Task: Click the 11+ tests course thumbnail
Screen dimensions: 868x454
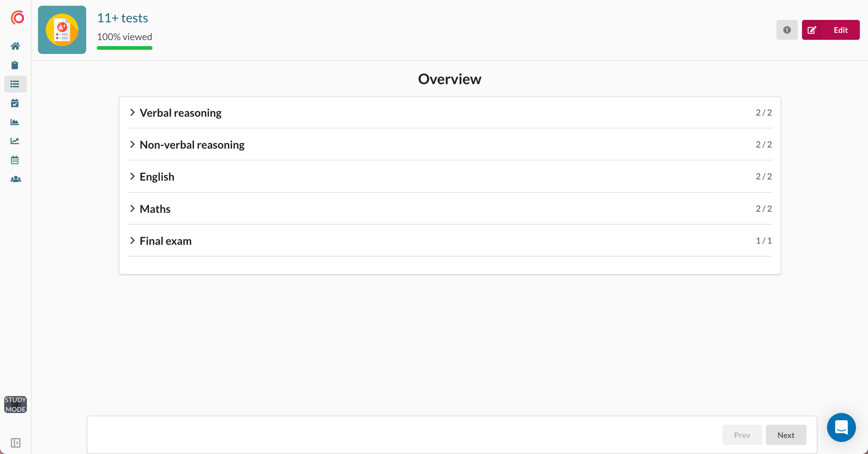Action: 62,30
